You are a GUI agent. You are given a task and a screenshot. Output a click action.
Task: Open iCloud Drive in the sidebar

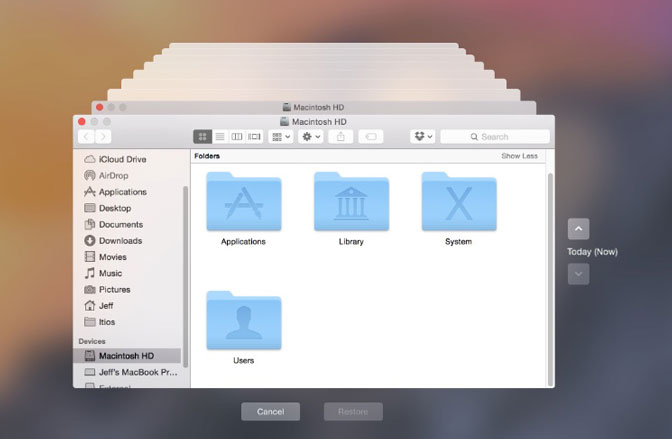pyautogui.click(x=127, y=159)
